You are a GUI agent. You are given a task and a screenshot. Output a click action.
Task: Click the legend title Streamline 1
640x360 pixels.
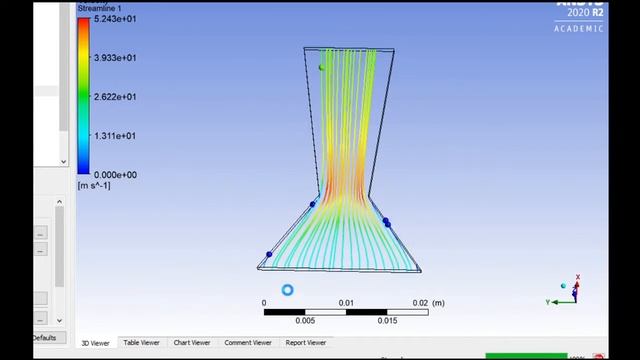[100, 8]
